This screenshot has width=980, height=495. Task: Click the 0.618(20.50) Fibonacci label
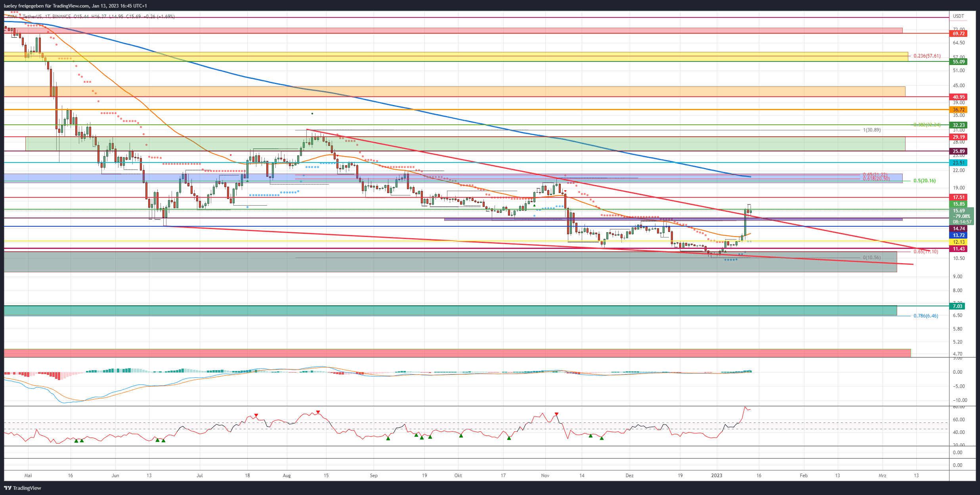[x=877, y=179]
